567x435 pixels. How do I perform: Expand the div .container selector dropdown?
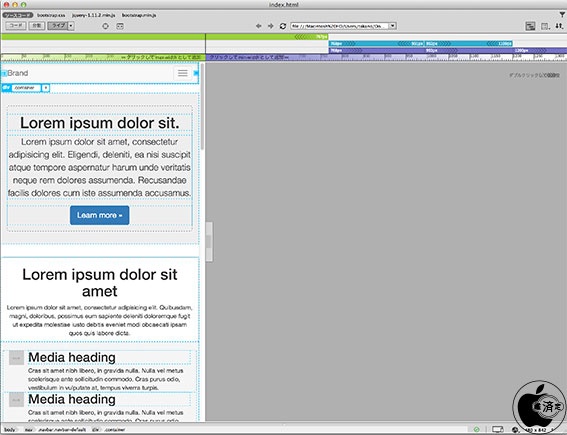pos(46,88)
